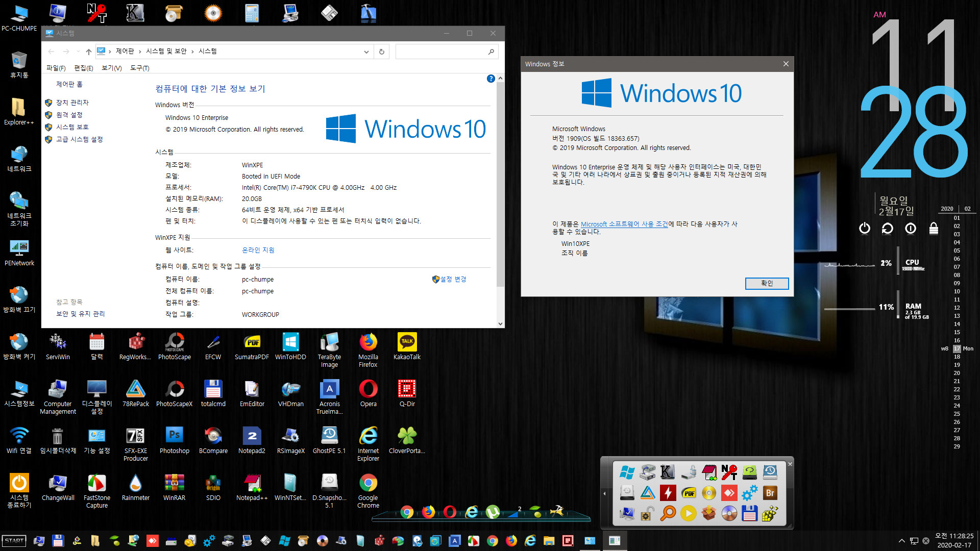Open 시스템 보호 link in left pane
The image size is (980, 551).
[72, 127]
